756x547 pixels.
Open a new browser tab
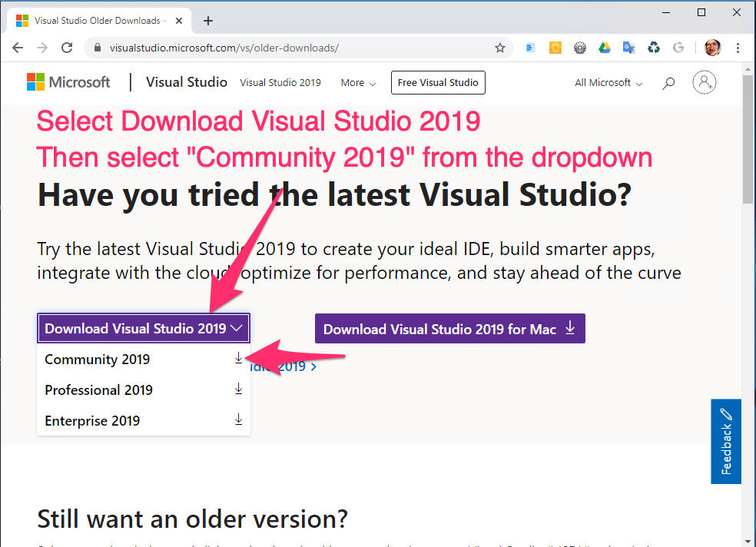coord(208,21)
